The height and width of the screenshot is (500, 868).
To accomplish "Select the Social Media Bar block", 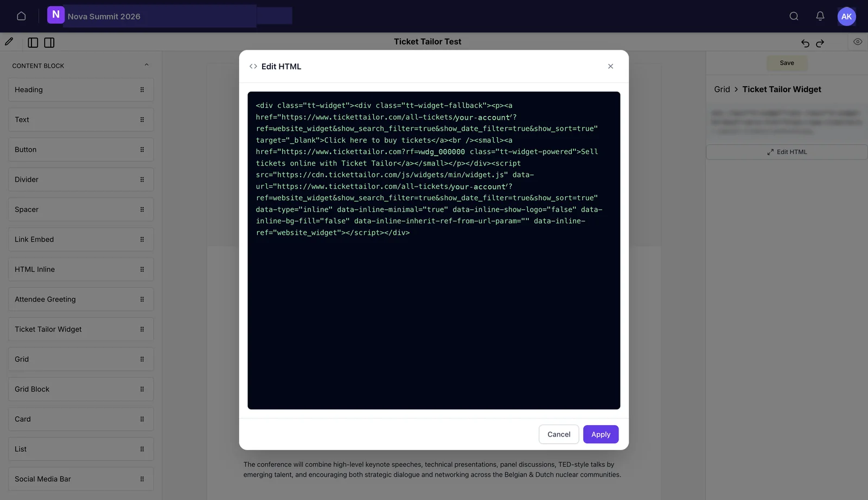I will (81, 479).
